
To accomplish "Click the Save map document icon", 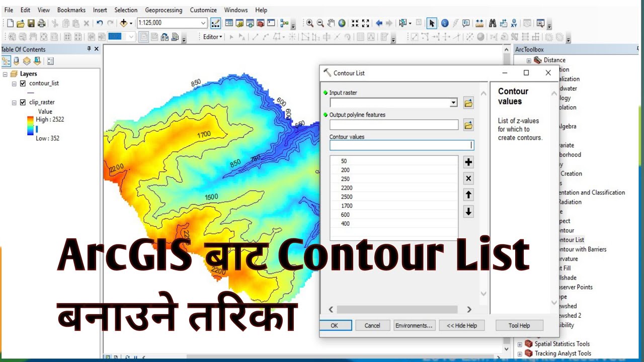I will (31, 23).
